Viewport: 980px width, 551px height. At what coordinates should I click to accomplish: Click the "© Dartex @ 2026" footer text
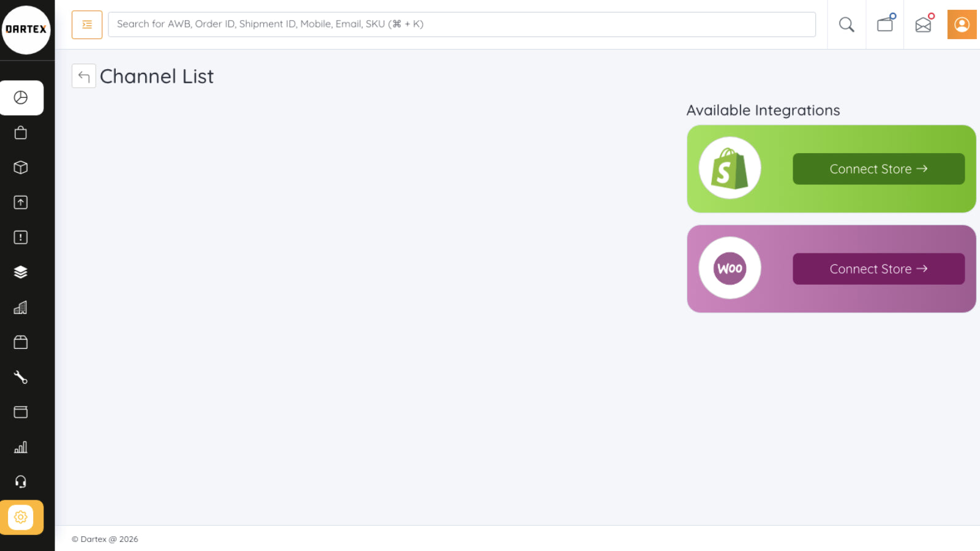(x=105, y=539)
